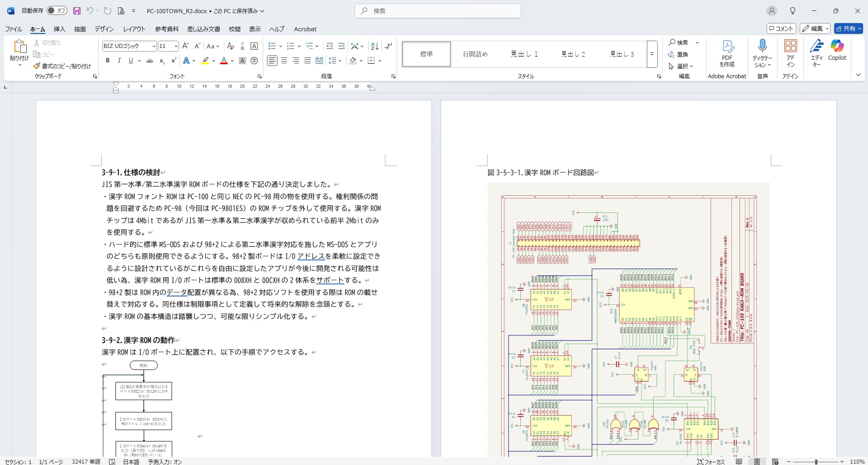Switch to the Design (デザイン) tab
The image size is (868, 465).
(x=104, y=29)
